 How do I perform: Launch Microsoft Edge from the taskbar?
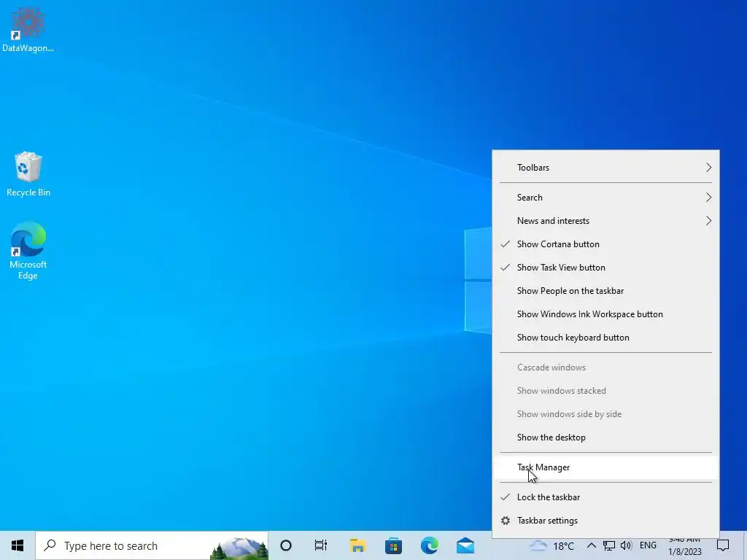(429, 545)
